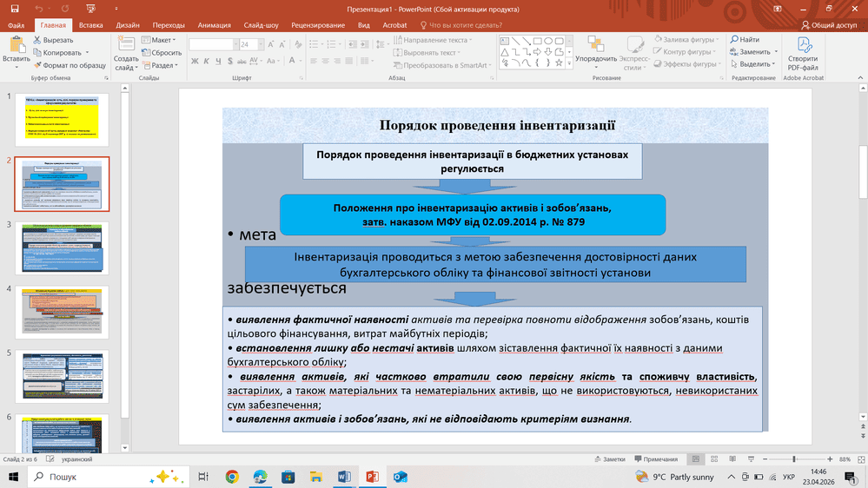Switch to slide sorter view in status bar
The height and width of the screenshot is (488, 868).
(x=715, y=458)
